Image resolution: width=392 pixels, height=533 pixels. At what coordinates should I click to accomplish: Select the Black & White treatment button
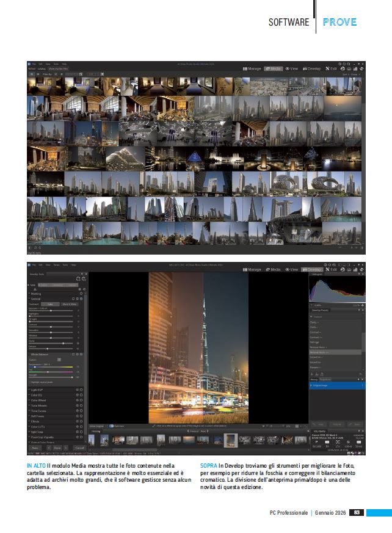click(69, 304)
